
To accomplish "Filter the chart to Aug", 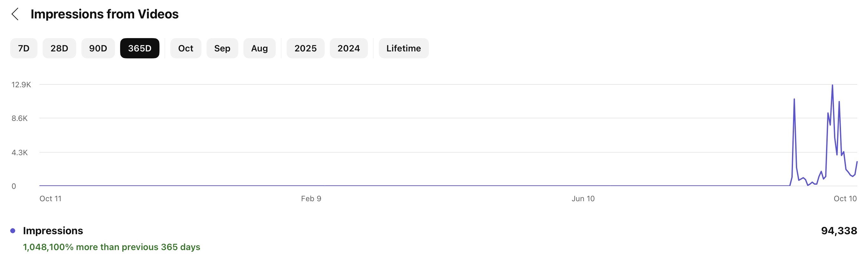I will pos(260,49).
